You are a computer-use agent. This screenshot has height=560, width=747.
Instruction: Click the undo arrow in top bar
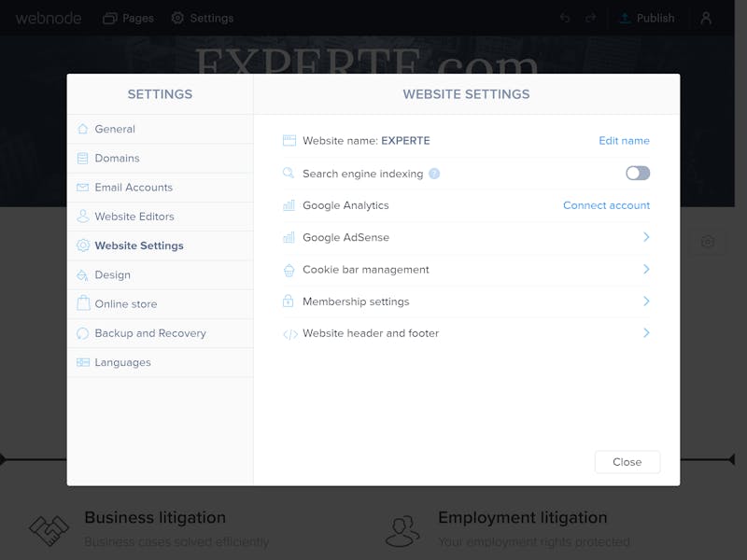(565, 18)
